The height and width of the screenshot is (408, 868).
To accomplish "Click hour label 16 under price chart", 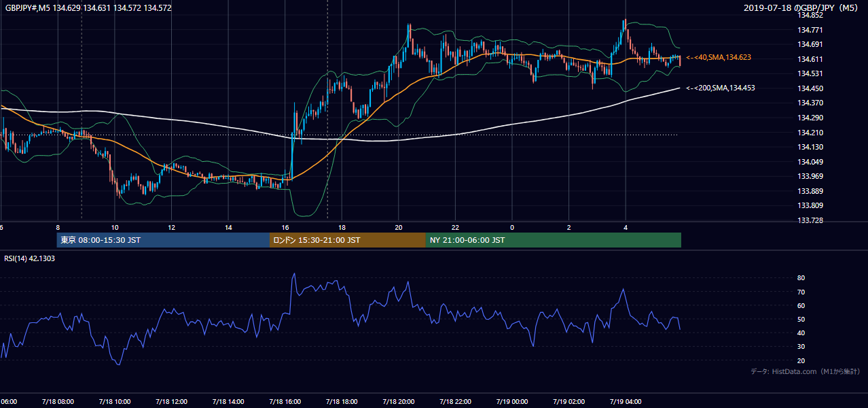I will 285,227.
